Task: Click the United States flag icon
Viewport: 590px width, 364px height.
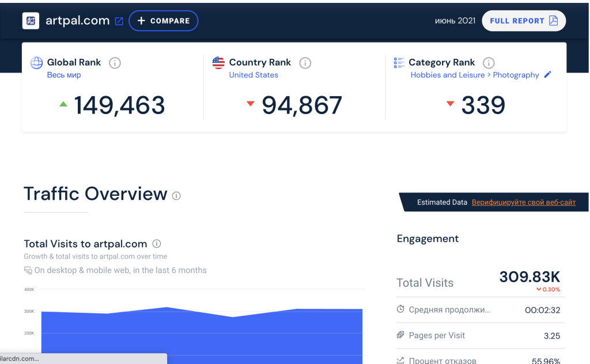Action: tap(218, 63)
